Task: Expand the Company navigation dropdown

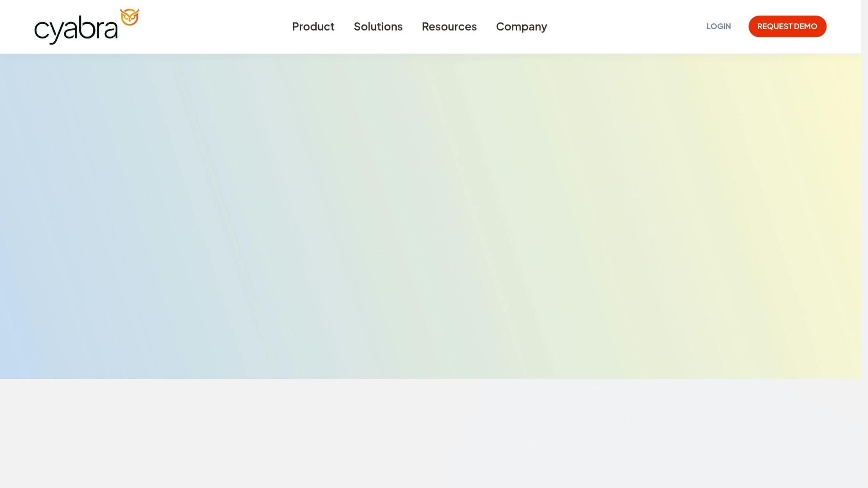Action: pos(521,27)
